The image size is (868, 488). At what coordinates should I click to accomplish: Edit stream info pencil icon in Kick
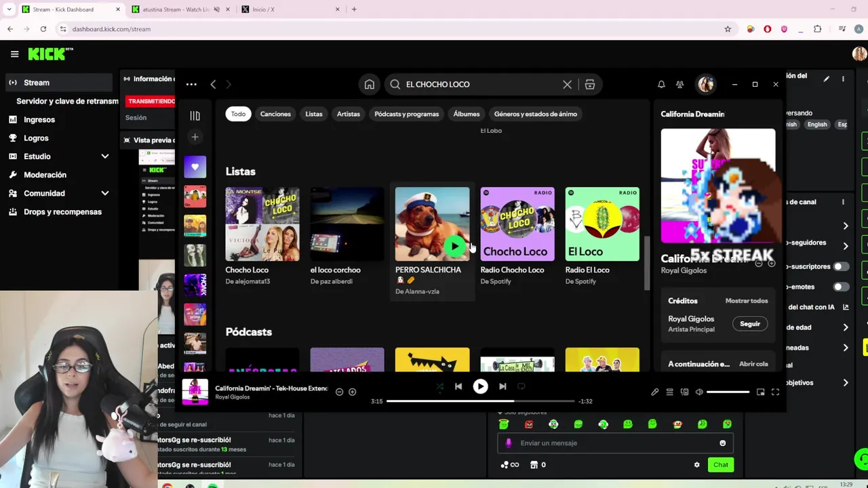826,79
